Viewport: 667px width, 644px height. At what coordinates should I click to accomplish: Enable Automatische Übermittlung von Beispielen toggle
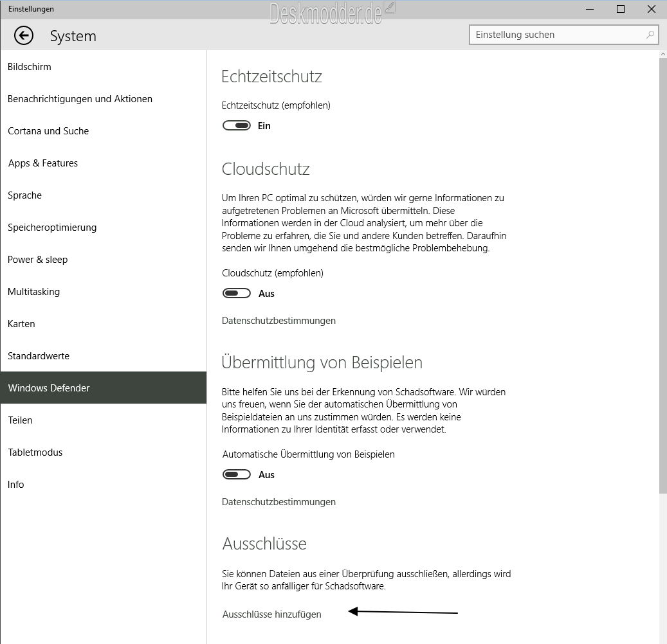pyautogui.click(x=237, y=474)
